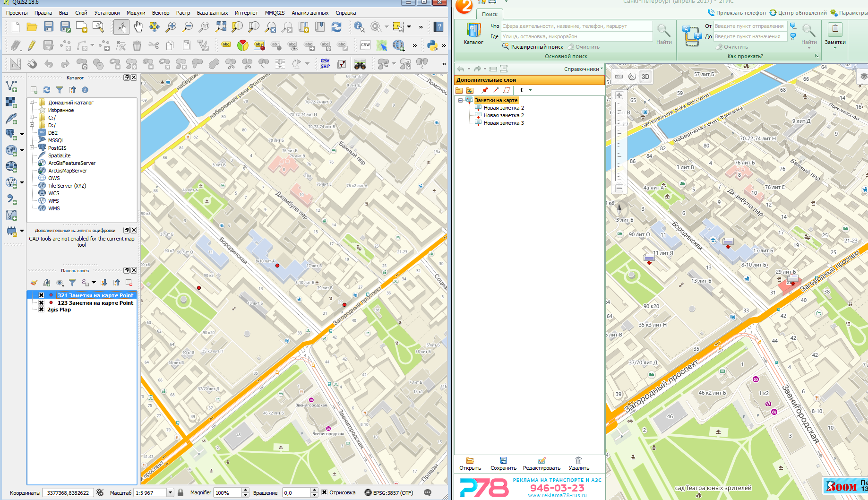This screenshot has height=500, width=868.
Task: Toggle the Отрисовка render checkbox
Action: tap(324, 492)
